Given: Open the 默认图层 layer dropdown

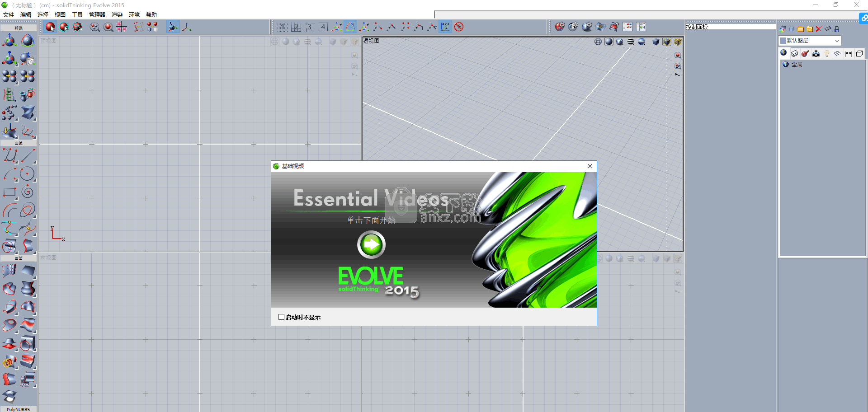Looking at the screenshot, I should [x=810, y=41].
